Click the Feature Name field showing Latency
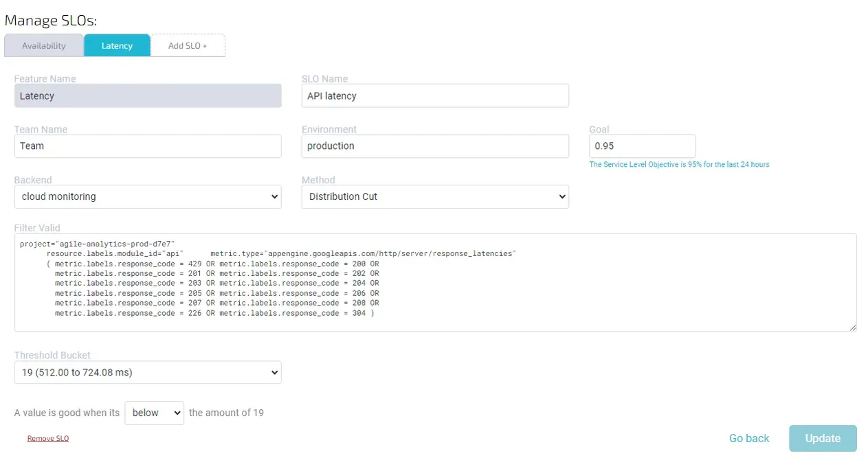 click(148, 95)
